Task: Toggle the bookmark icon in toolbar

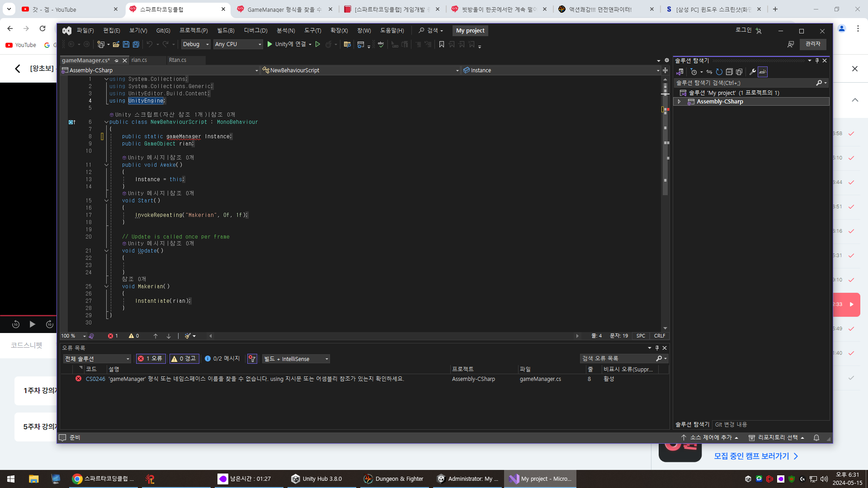Action: (x=442, y=44)
